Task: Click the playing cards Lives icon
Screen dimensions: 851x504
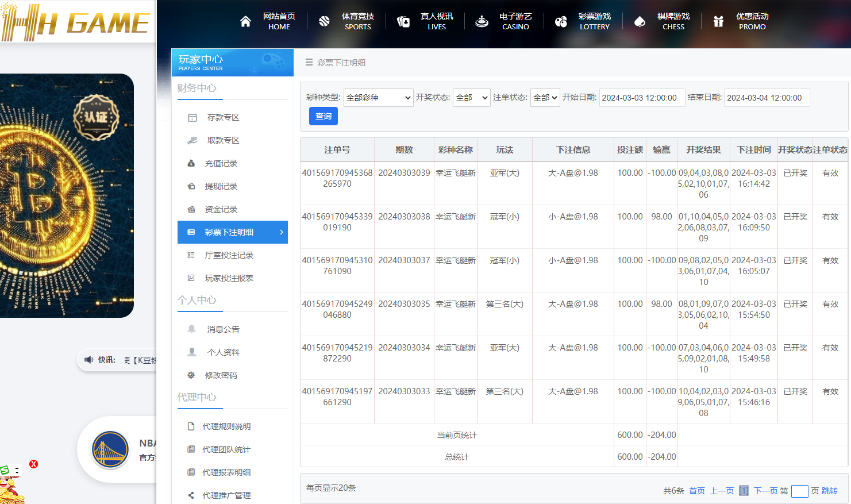Action: tap(403, 21)
